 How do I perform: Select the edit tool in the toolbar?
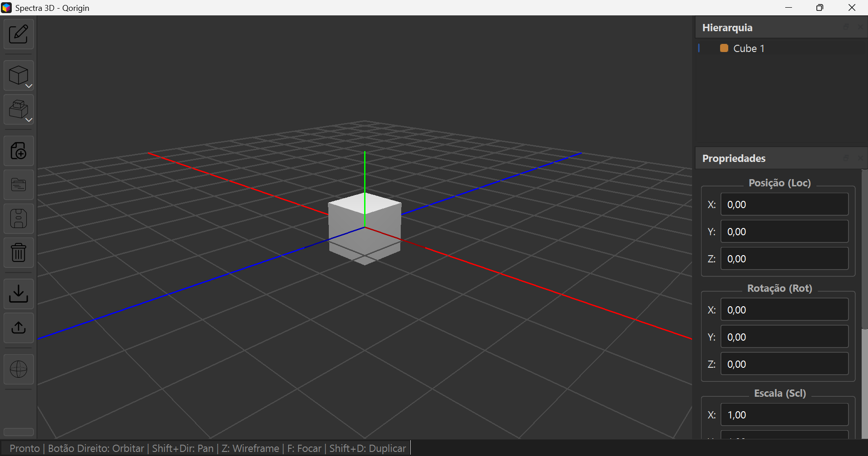click(x=19, y=34)
